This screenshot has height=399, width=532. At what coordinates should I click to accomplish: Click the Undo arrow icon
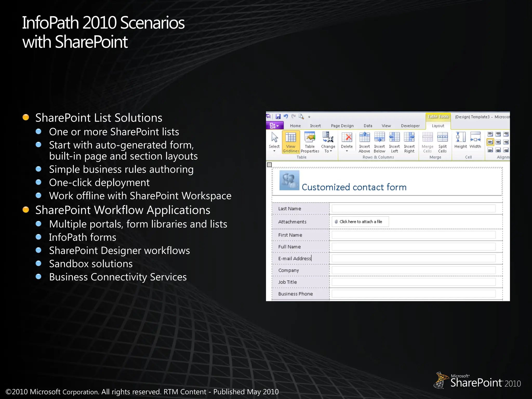[x=286, y=117]
